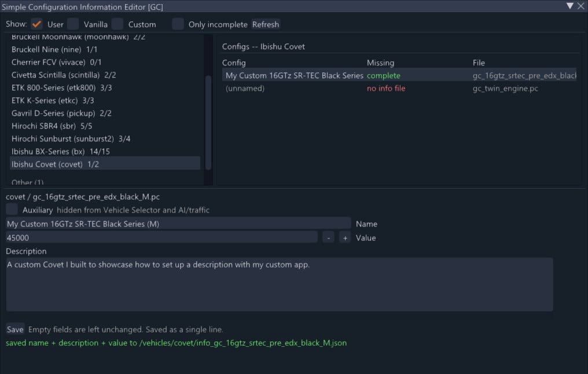The image size is (588, 374).
Task: Select Gavril D-Series (pickup) entry
Action: (x=105, y=113)
